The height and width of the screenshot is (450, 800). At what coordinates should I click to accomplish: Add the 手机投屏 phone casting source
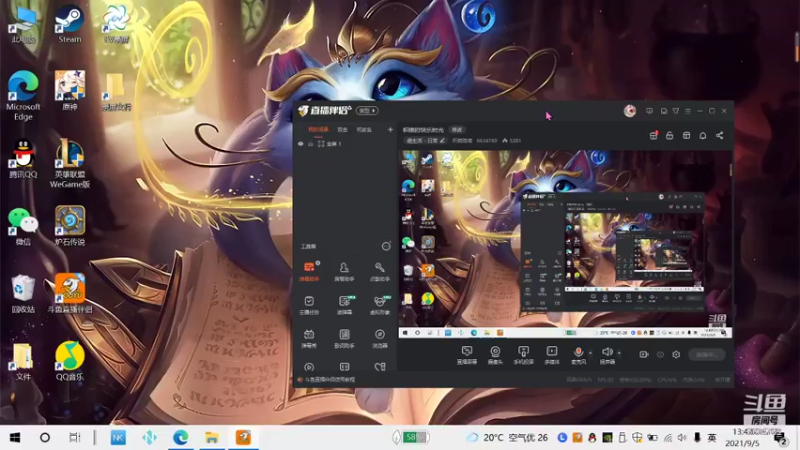pos(523,355)
